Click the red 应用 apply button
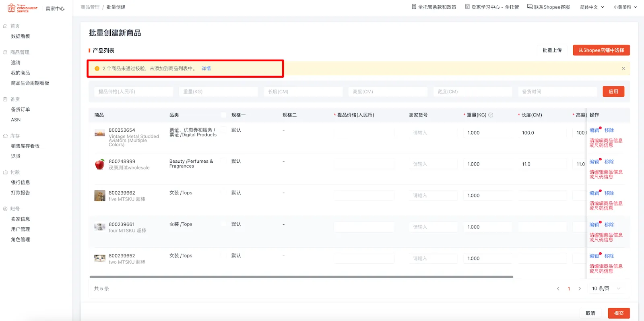Viewport: 644px width, 321px height. (613, 92)
